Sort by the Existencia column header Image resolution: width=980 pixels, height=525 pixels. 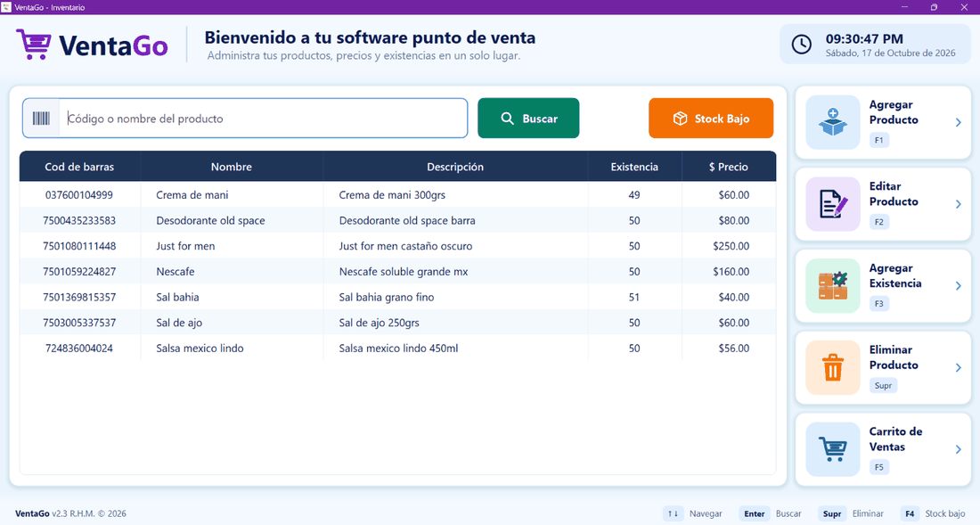click(634, 167)
